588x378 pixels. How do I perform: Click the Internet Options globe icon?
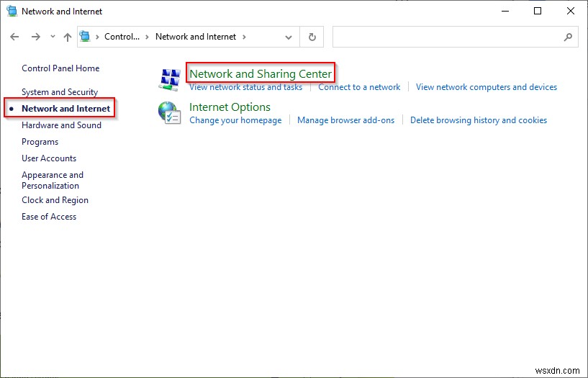pyautogui.click(x=170, y=113)
